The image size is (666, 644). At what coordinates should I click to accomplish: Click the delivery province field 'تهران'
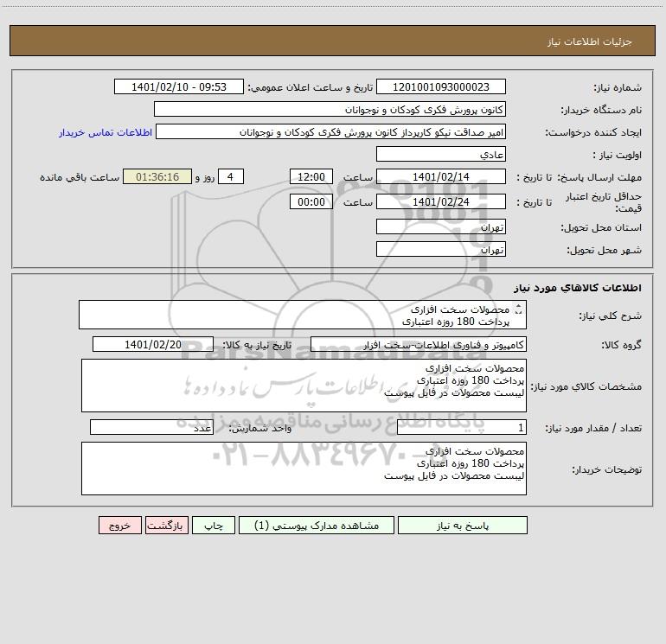click(x=441, y=226)
